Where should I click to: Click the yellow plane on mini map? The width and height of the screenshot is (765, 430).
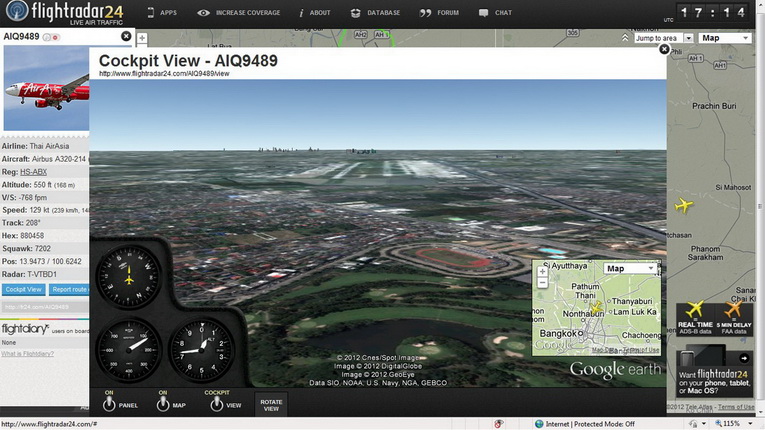coord(596,307)
